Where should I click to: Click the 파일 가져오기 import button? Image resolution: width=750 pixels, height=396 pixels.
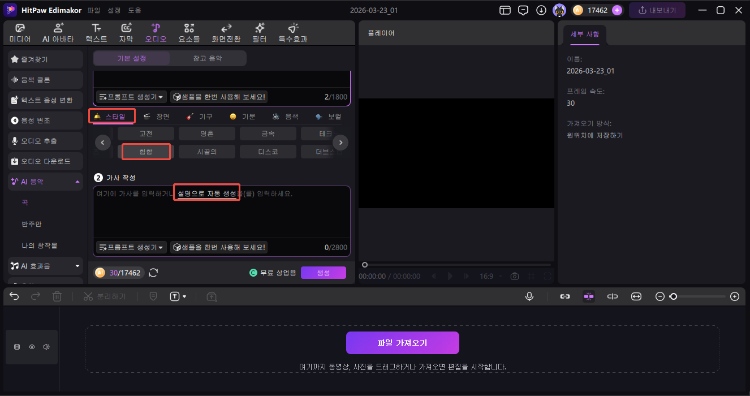coord(402,343)
